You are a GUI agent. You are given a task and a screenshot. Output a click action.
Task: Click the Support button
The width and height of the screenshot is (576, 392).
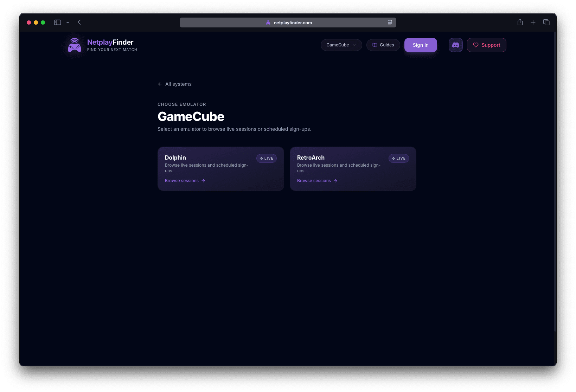pyautogui.click(x=486, y=45)
